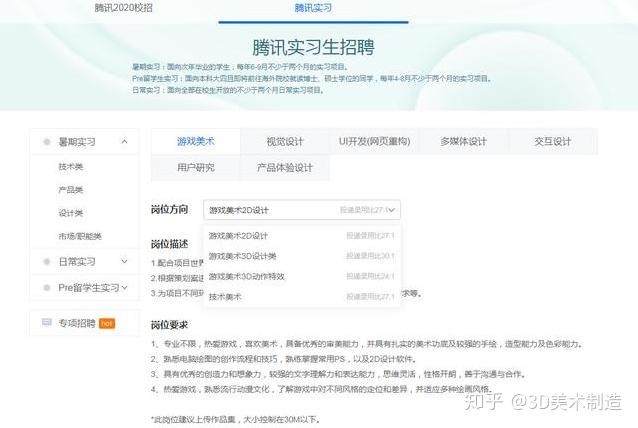638x428 pixels.
Task: Expand the Pre留学生实习 chevron
Action: point(125,287)
